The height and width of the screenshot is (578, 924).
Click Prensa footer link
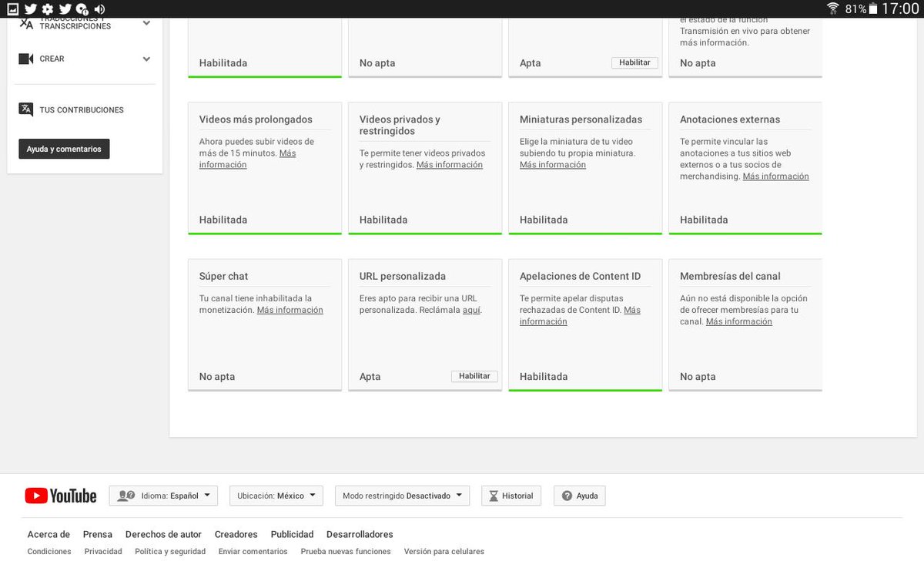pyautogui.click(x=98, y=534)
